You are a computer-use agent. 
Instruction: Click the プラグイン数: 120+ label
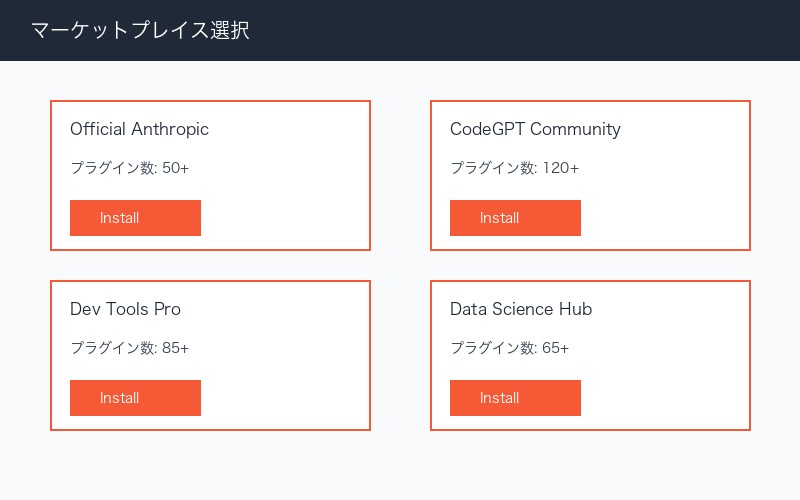click(514, 168)
